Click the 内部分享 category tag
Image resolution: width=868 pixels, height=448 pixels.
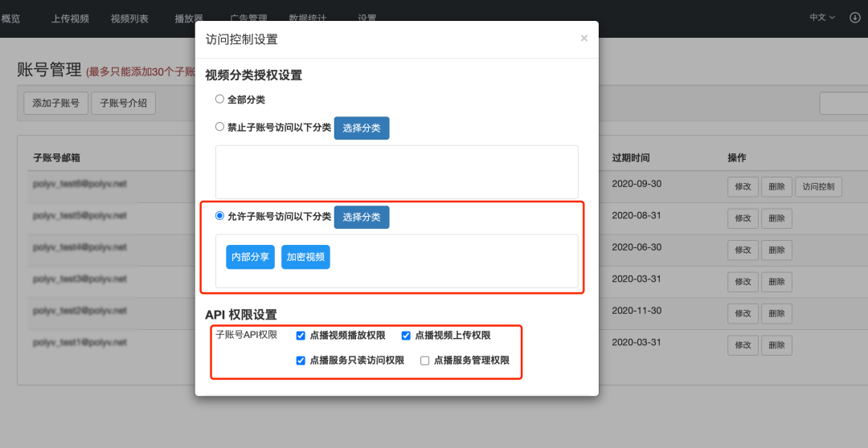click(x=250, y=257)
